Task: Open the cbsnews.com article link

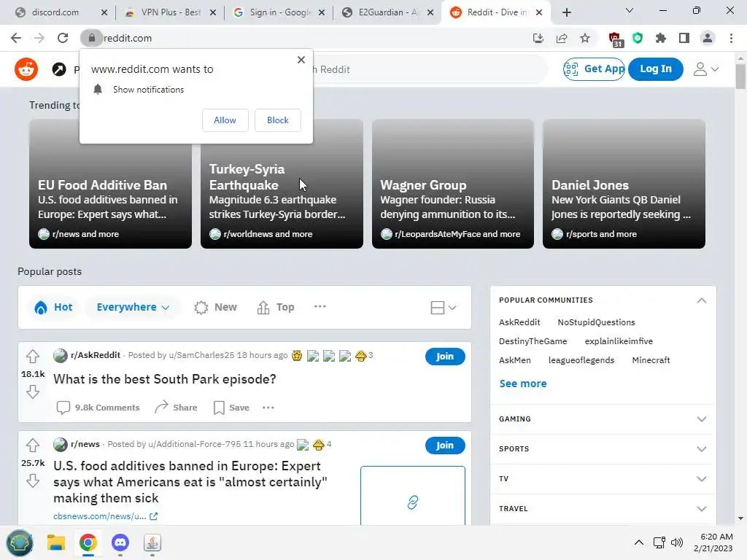Action: [105, 516]
